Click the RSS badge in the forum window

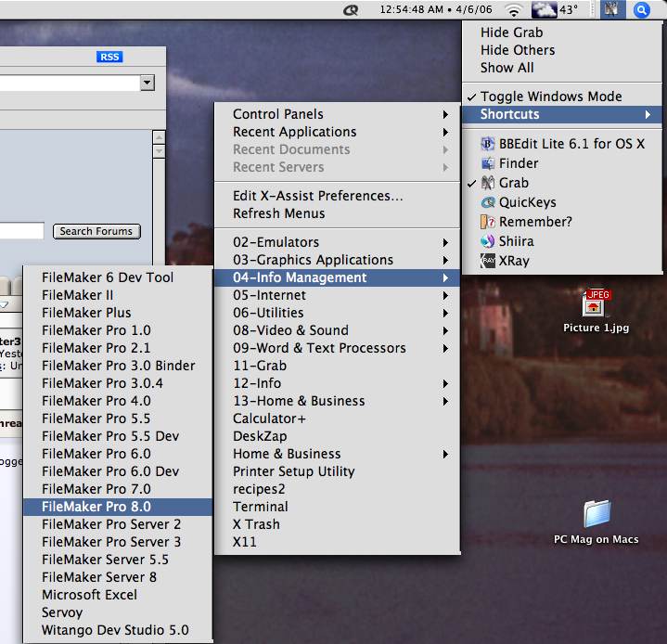click(x=109, y=57)
